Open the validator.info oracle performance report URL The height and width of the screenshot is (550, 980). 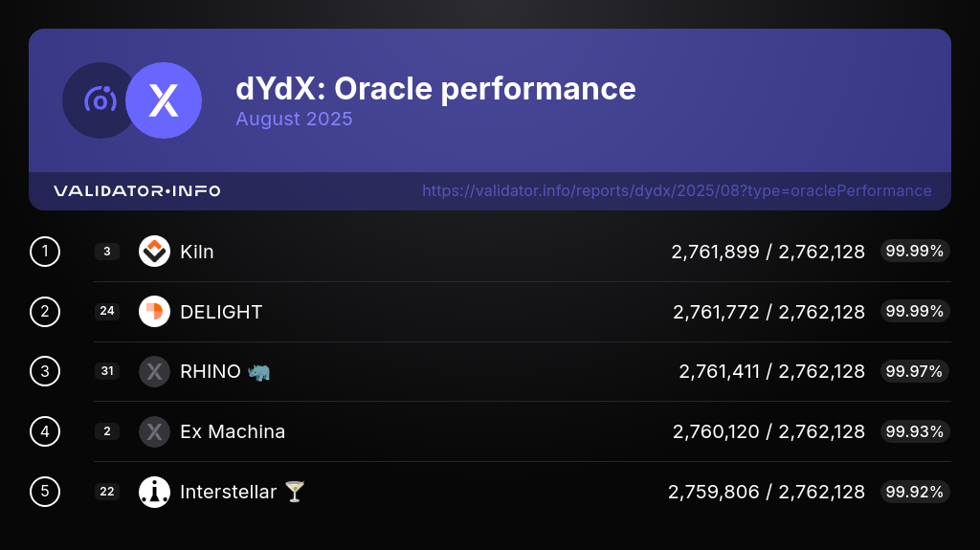point(677,190)
